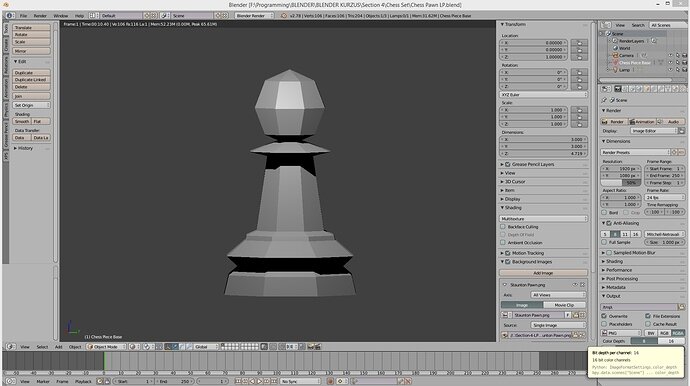The image size is (690, 386).
Task: Toggle Backface Culling checkbox
Action: 503,227
